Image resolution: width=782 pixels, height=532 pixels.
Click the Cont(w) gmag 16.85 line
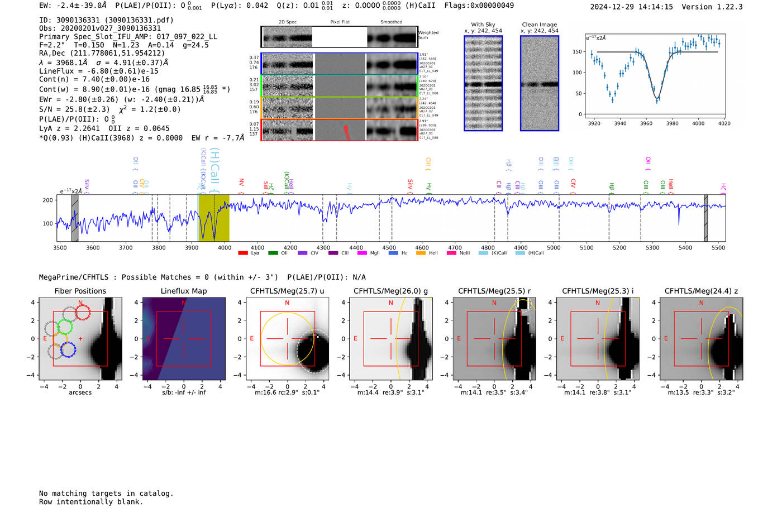[x=135, y=89]
